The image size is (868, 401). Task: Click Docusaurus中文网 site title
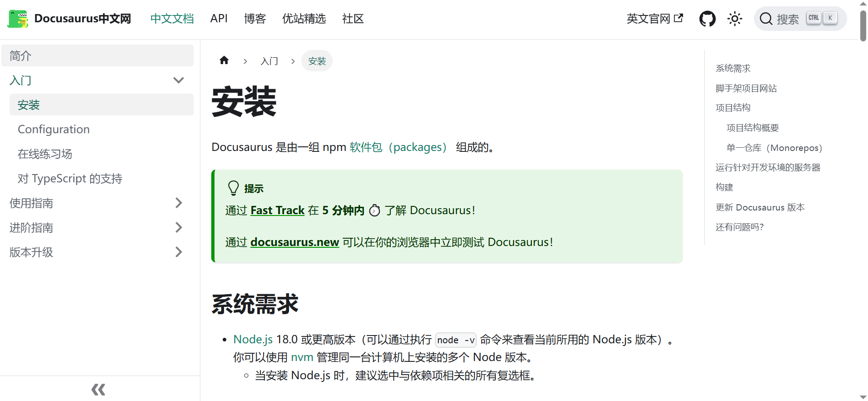pyautogui.click(x=83, y=19)
